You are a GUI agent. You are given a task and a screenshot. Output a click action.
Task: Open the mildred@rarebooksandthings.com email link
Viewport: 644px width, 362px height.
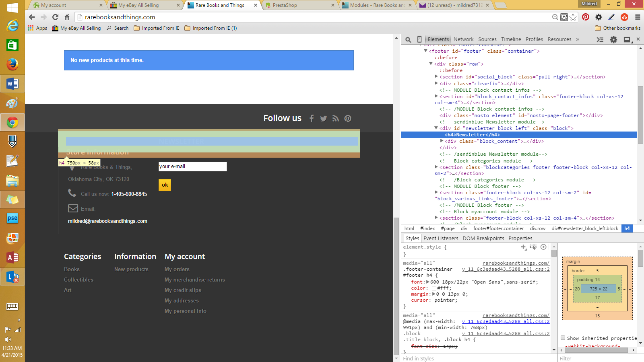107,221
